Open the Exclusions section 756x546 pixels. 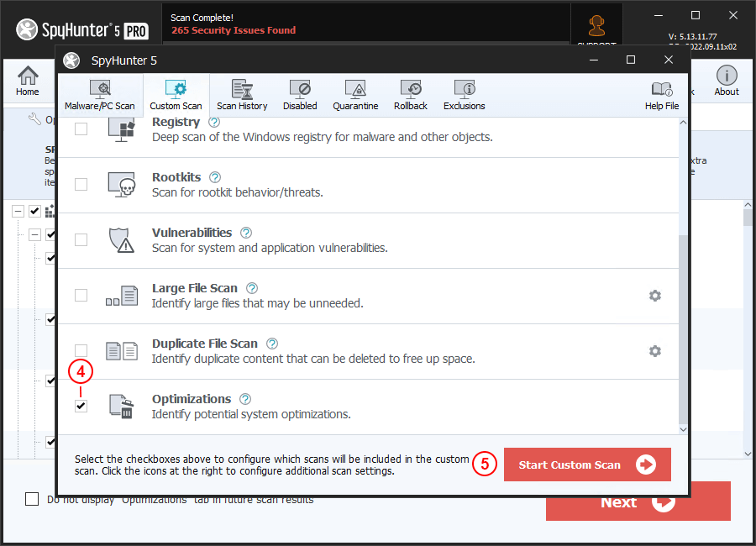(x=465, y=96)
